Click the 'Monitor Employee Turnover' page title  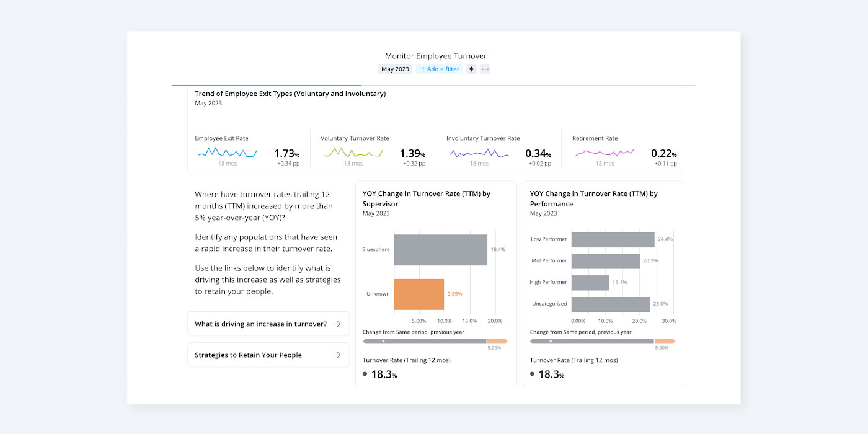click(436, 56)
